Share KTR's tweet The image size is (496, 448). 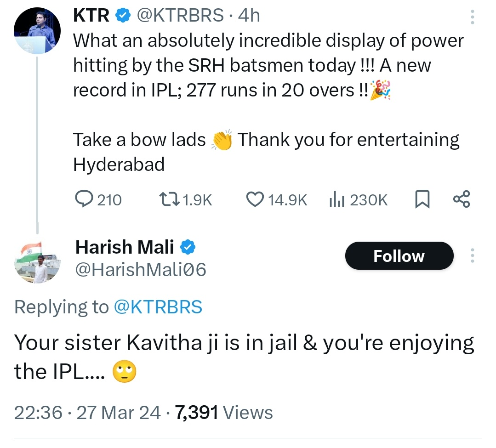click(462, 199)
